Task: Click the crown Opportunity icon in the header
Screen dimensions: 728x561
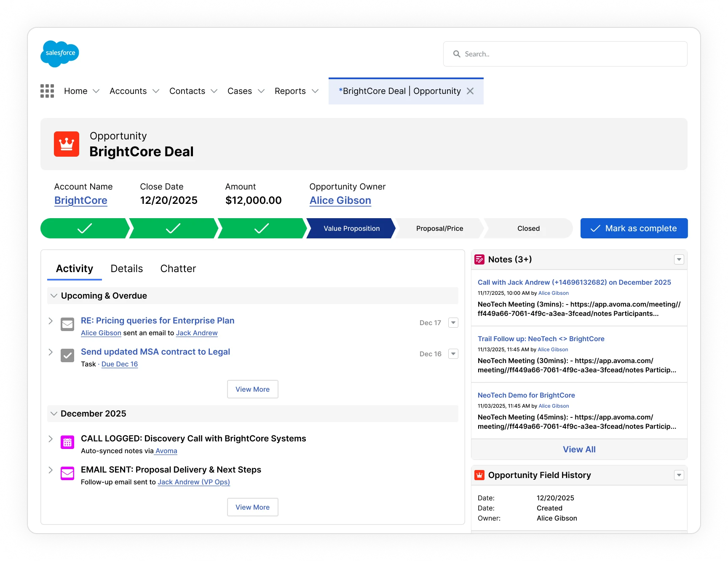Action: click(66, 144)
